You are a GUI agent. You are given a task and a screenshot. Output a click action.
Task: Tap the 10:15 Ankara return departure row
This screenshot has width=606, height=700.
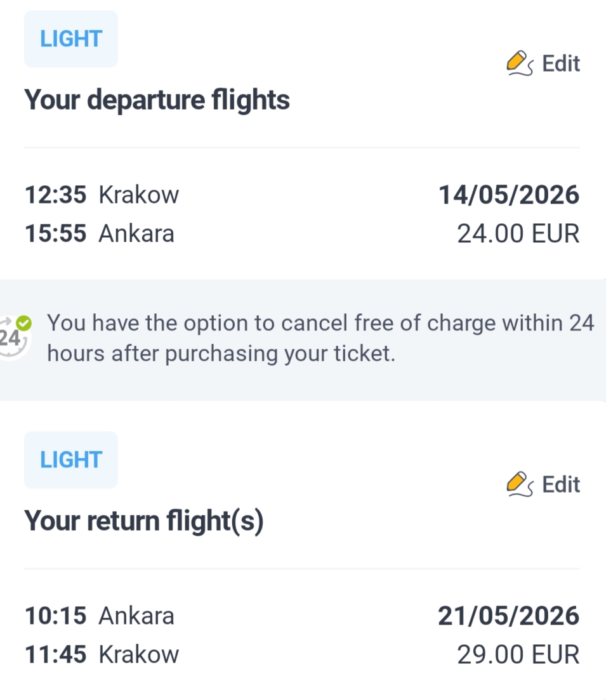(100, 616)
